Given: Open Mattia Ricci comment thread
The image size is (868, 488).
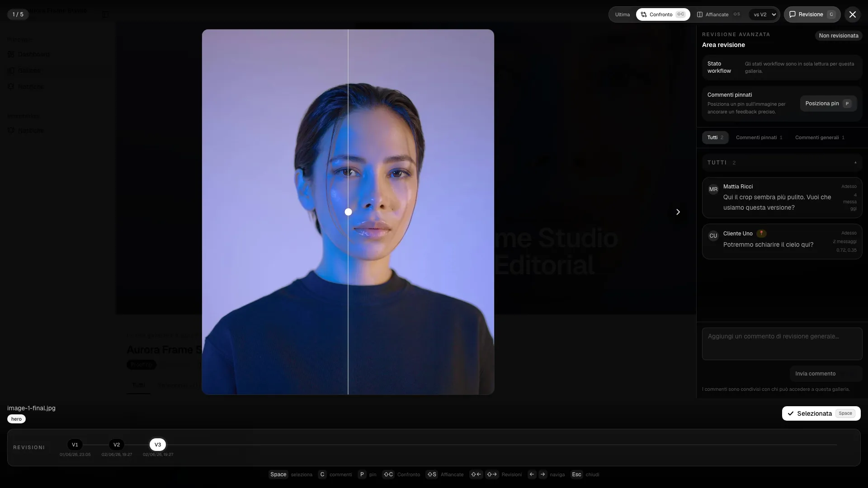Looking at the screenshot, I should click(782, 197).
